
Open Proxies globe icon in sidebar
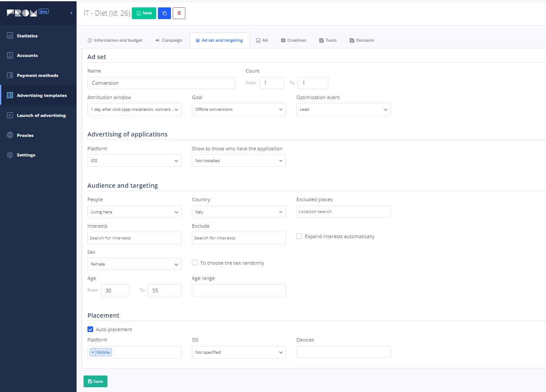pyautogui.click(x=10, y=135)
